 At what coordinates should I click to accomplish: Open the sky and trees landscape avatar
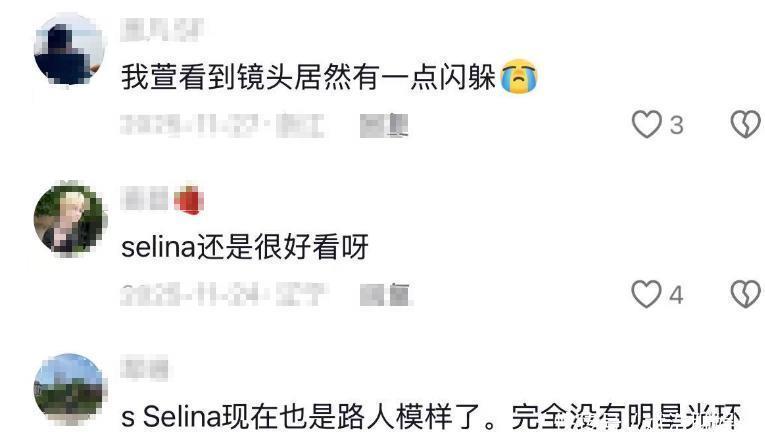coord(70,389)
